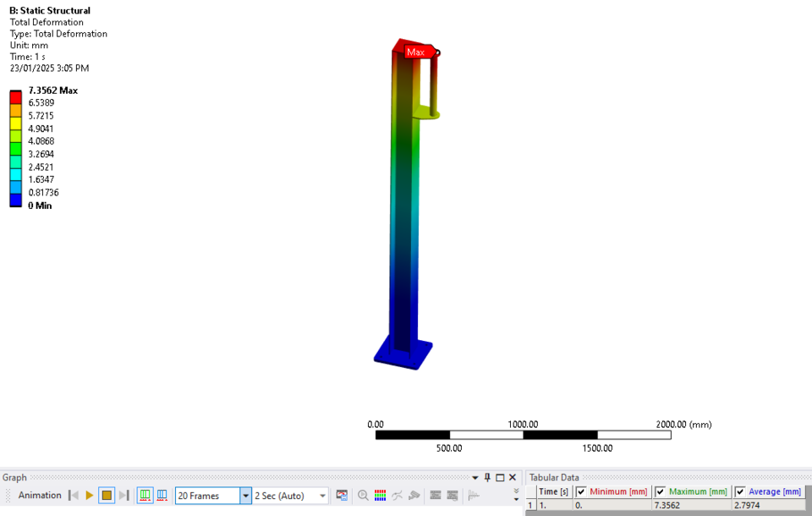This screenshot has width=812, height=516.
Task: Select the Export Video File icon
Action: tap(341, 495)
